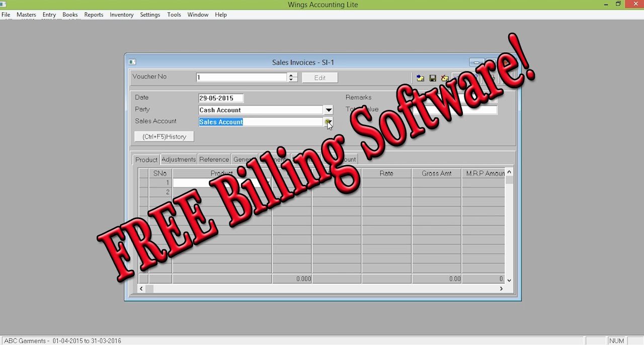Click the M.R.P Amount column header
The width and height of the screenshot is (644, 345).
coord(484,173)
